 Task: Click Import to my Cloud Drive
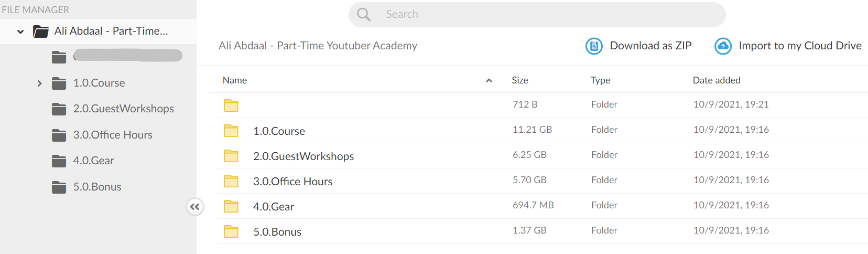point(800,46)
